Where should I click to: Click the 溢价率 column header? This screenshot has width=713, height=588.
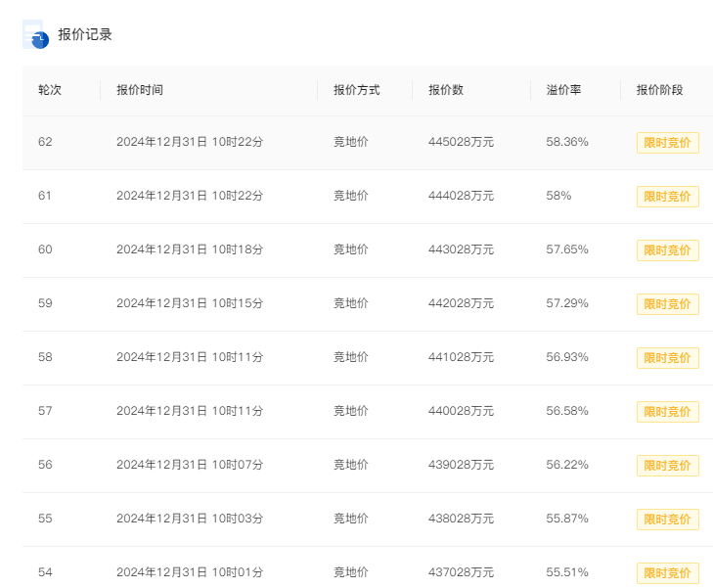coord(563,90)
